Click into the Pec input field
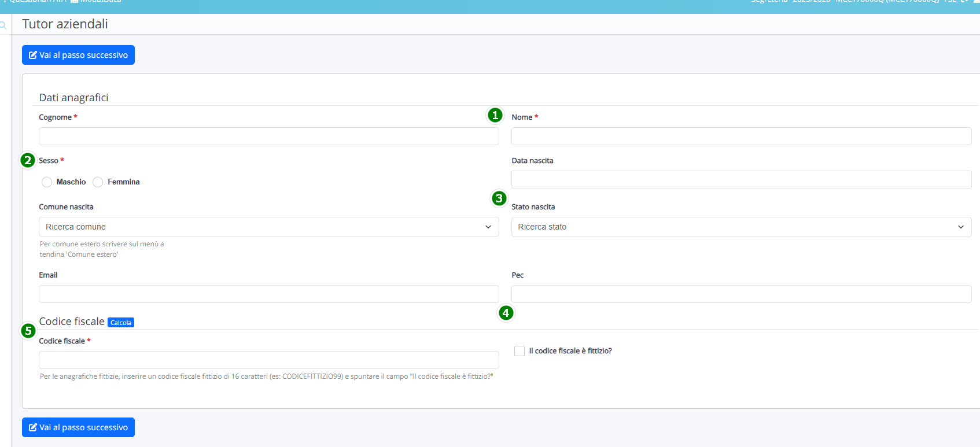 coord(740,294)
